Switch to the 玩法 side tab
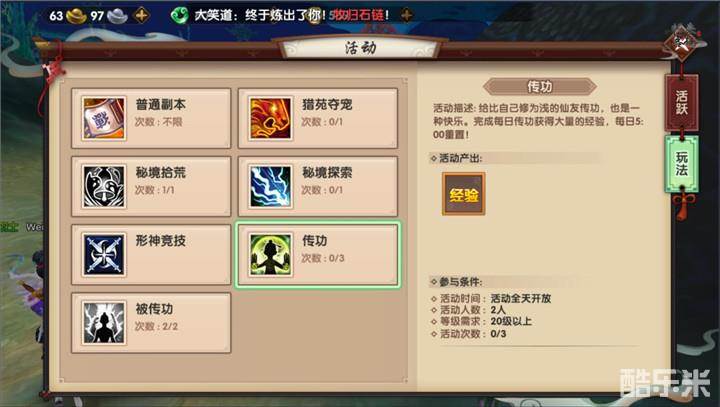Image resolution: width=720 pixels, height=407 pixels. (682, 164)
